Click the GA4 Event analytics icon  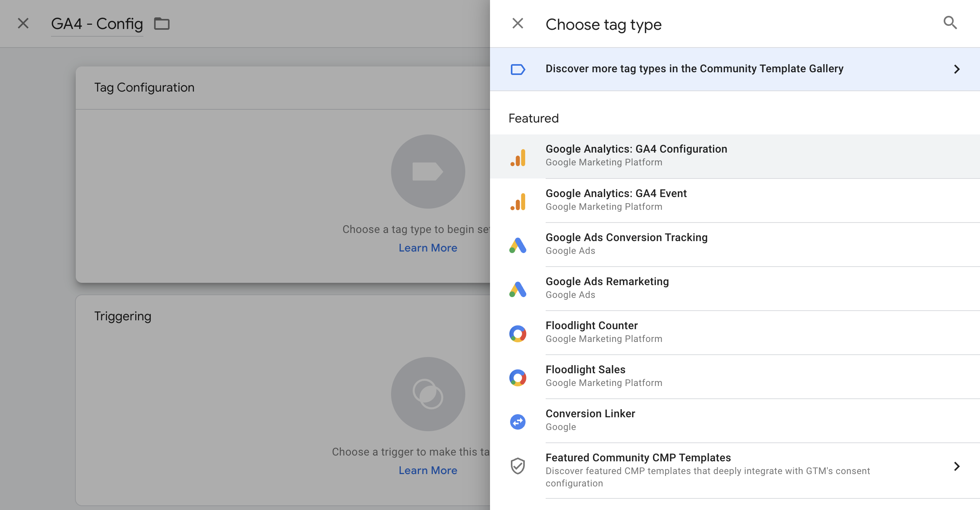click(518, 201)
